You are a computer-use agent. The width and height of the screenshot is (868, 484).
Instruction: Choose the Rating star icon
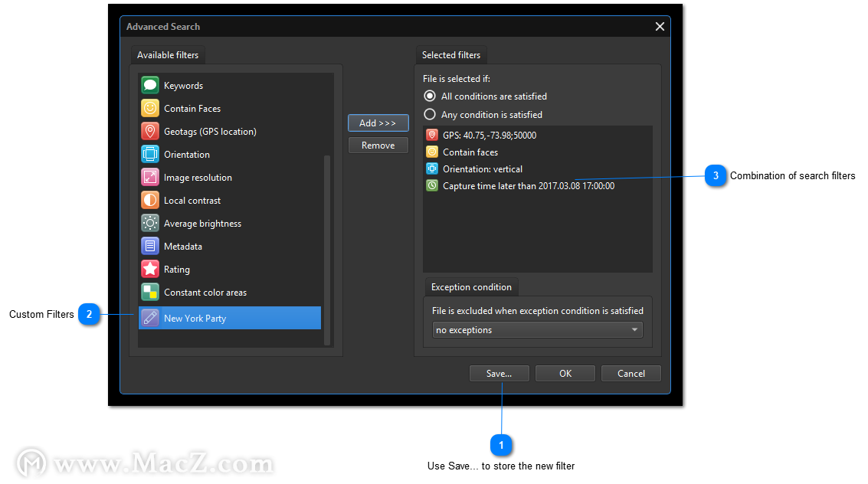tap(150, 269)
